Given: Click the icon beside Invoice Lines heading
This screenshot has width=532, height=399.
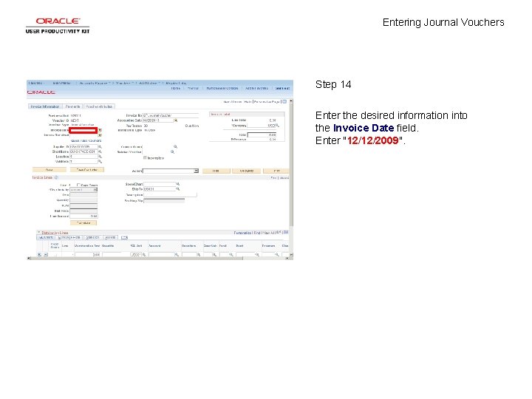Looking at the screenshot, I should 56,177.
